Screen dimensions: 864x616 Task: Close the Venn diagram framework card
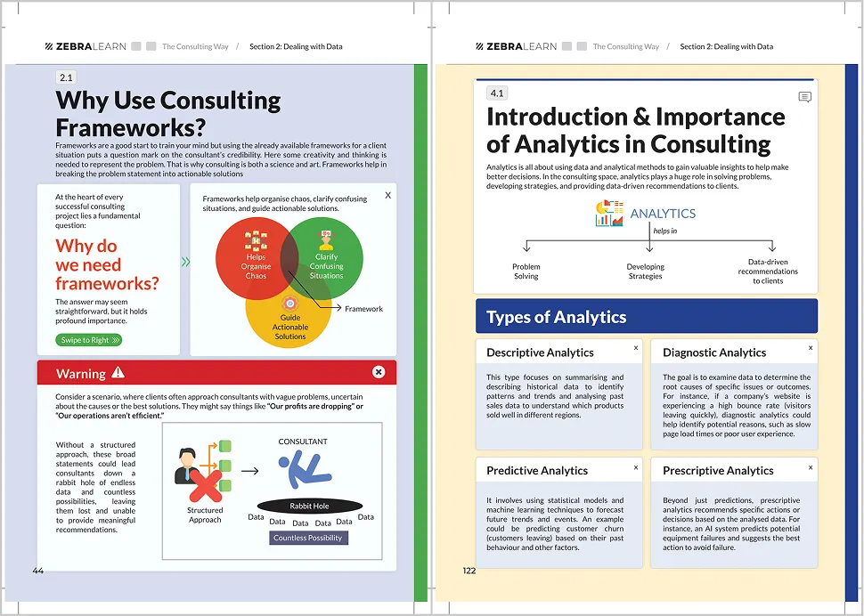[x=388, y=196]
